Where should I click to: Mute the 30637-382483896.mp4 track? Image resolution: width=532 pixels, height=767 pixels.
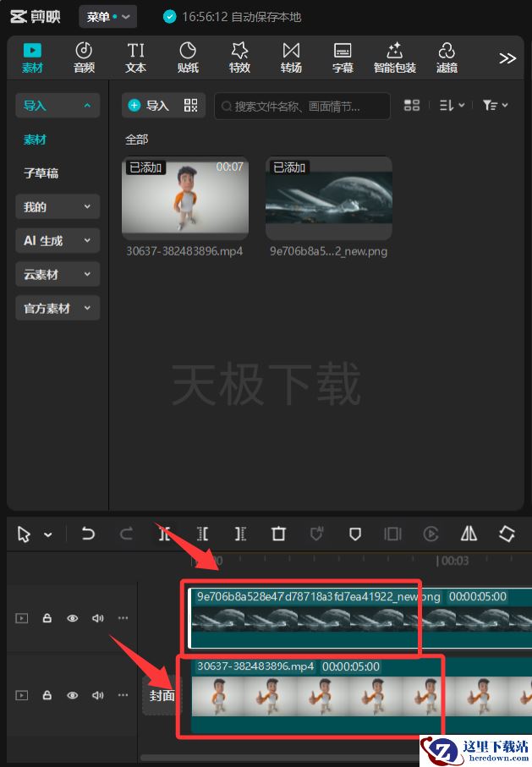point(98,695)
